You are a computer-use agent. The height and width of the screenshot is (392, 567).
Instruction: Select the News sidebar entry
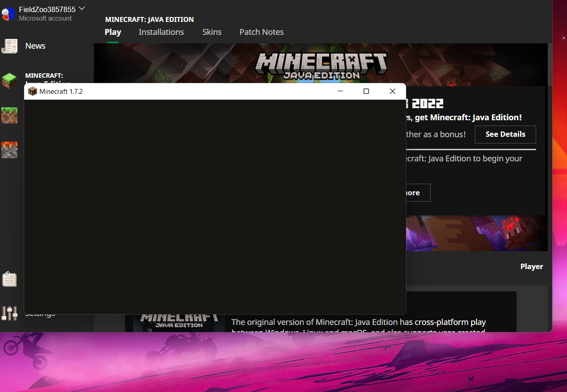pyautogui.click(x=35, y=46)
